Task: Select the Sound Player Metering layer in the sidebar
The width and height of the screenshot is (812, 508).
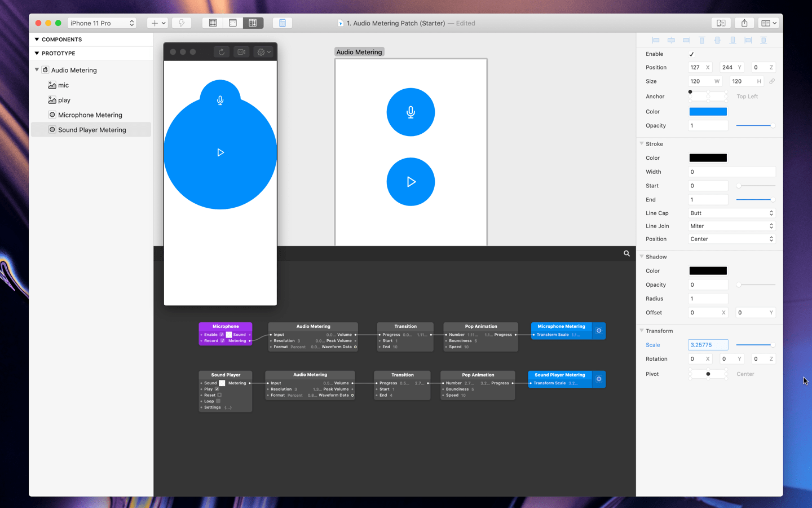Action: [92, 129]
